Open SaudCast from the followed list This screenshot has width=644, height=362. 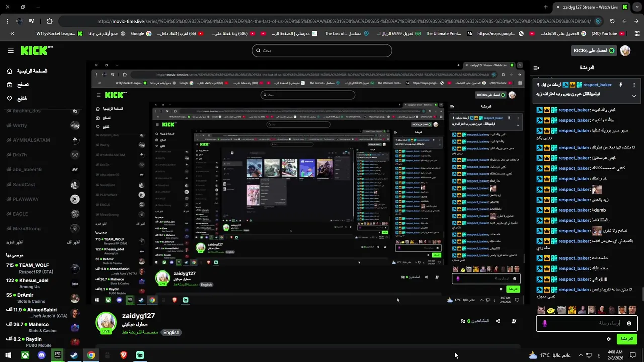[x=42, y=185]
